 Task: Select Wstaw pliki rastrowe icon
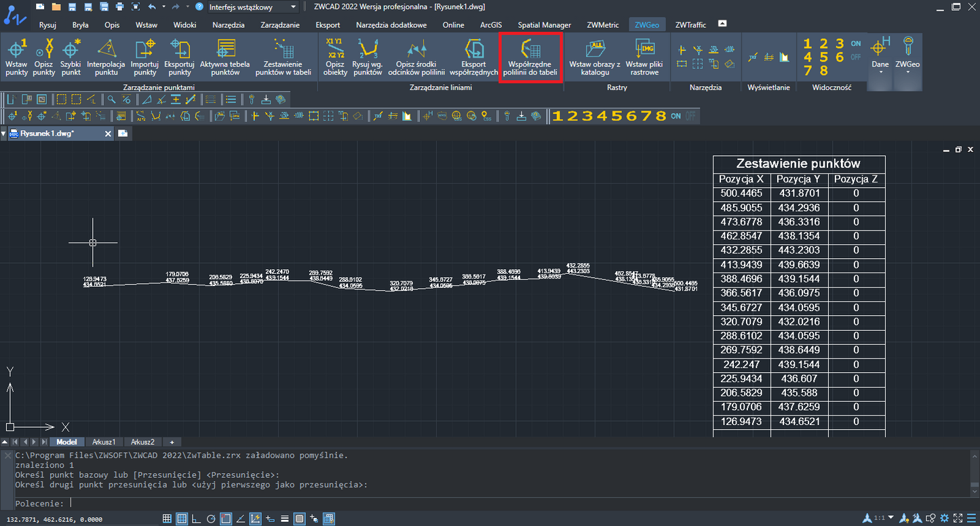coord(644,57)
